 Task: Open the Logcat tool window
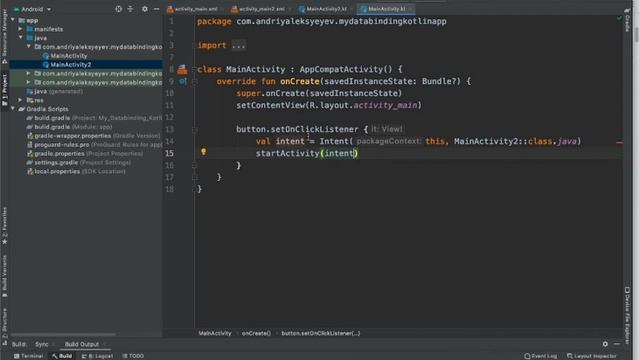[x=97, y=356]
